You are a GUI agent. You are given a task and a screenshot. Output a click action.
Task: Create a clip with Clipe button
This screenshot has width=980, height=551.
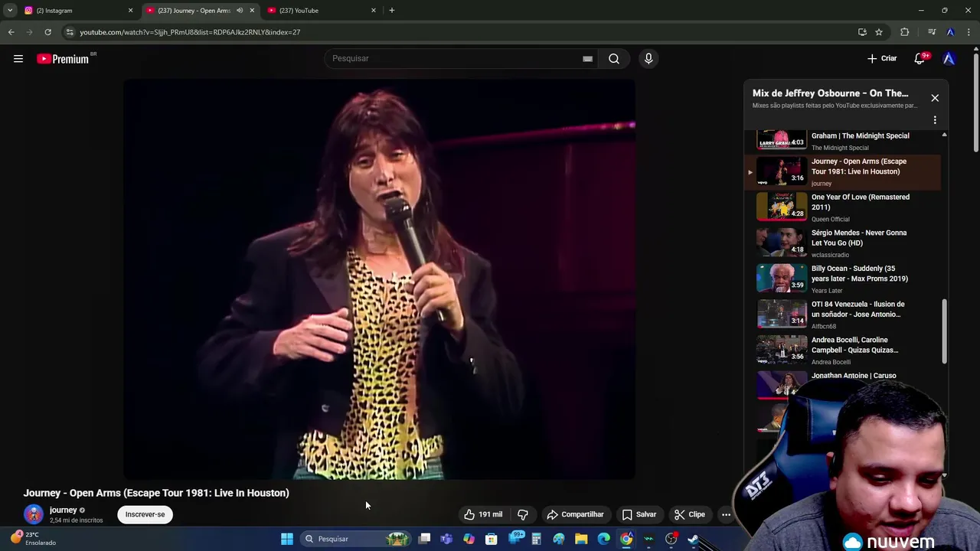click(x=689, y=514)
